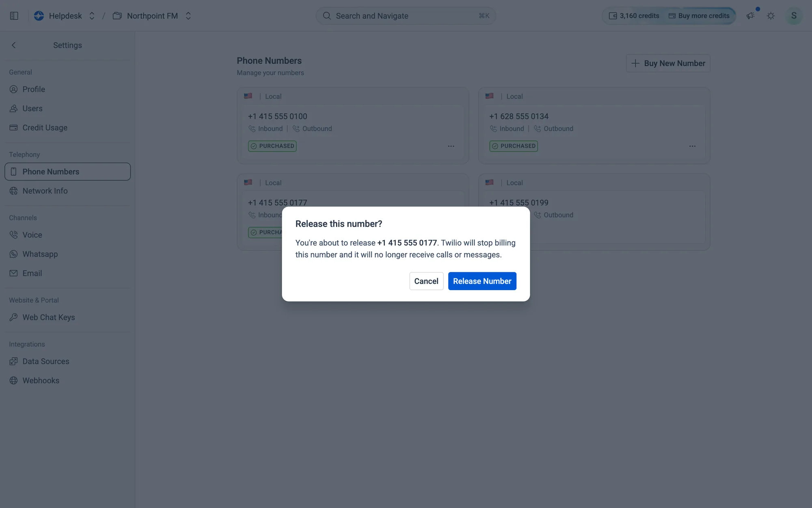Image resolution: width=812 pixels, height=508 pixels.
Task: Click US flag on +1 415 555 0199 card
Action: 489,182
